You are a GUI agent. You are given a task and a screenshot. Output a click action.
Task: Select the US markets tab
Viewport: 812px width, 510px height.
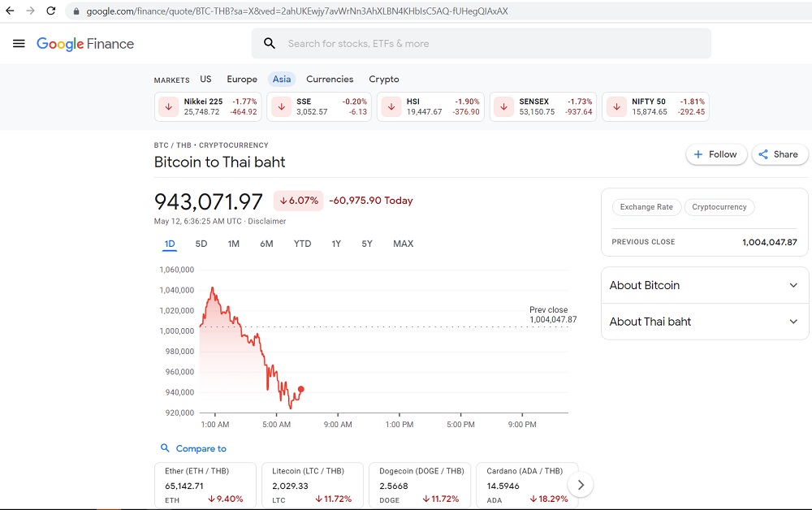pos(205,80)
